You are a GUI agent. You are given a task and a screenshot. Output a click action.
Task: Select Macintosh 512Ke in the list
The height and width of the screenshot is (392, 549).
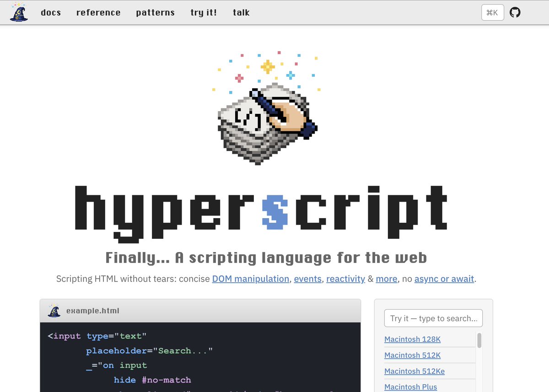click(414, 371)
